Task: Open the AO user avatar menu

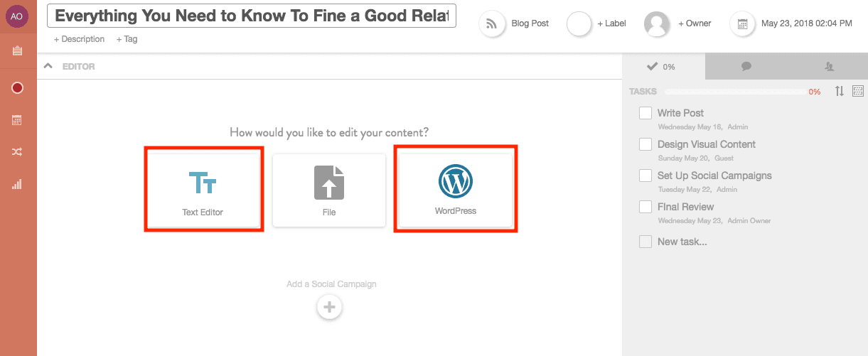Action: coord(17,16)
